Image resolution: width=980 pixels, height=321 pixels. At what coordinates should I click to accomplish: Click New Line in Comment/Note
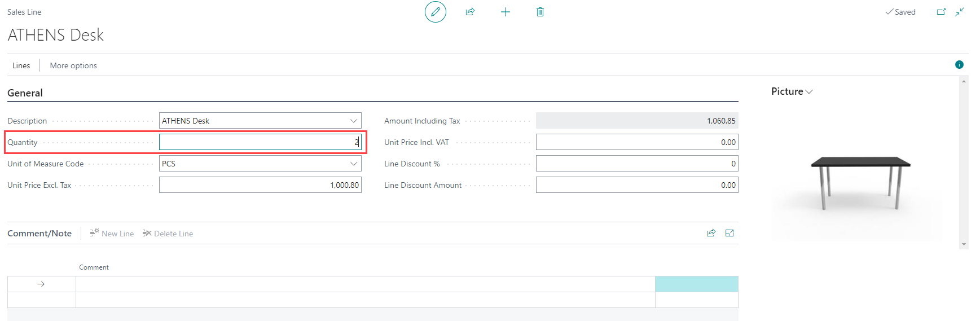[x=112, y=234]
